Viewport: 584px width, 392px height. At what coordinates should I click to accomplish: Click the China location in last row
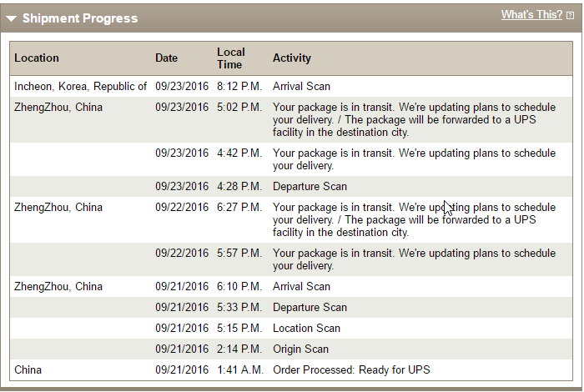[x=28, y=370]
